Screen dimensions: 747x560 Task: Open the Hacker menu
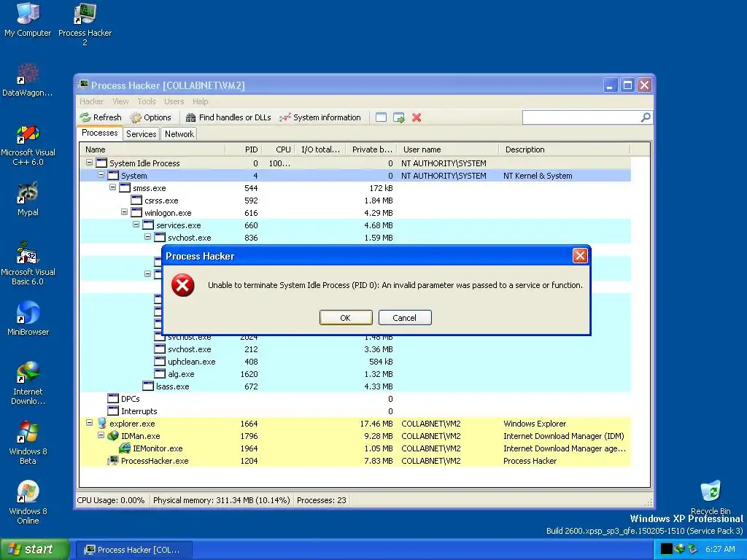click(x=91, y=101)
